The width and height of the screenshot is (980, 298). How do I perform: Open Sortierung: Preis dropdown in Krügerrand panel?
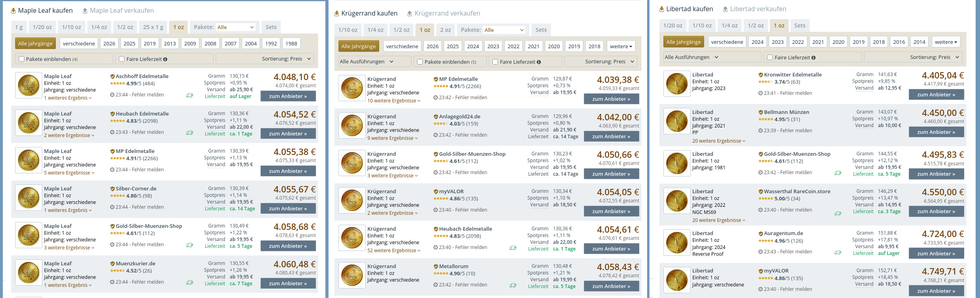601,62
